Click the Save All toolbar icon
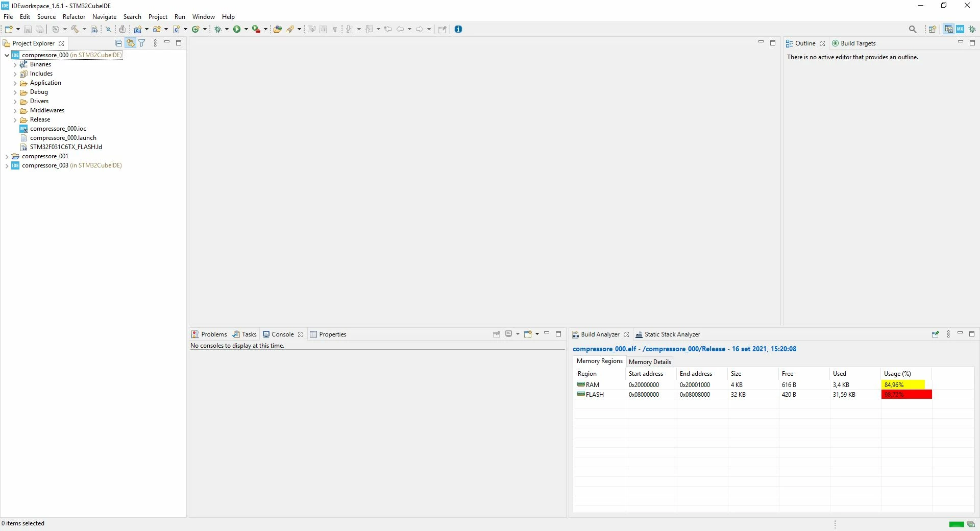 (39, 29)
